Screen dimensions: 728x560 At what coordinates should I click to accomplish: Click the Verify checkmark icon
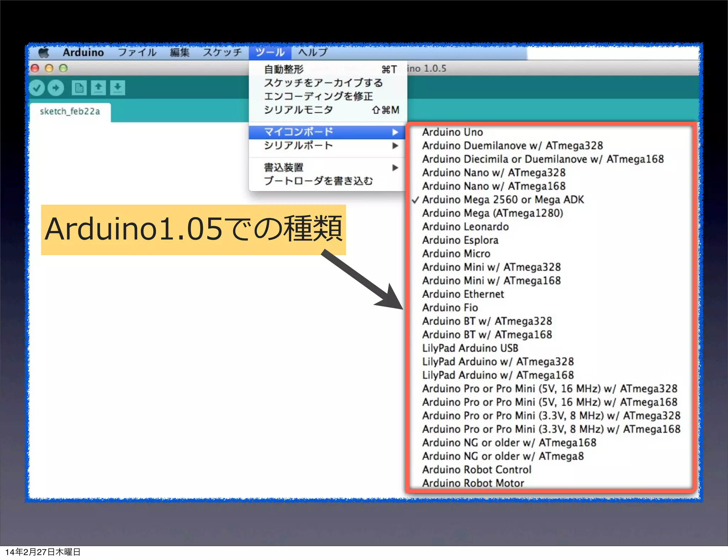tap(37, 87)
